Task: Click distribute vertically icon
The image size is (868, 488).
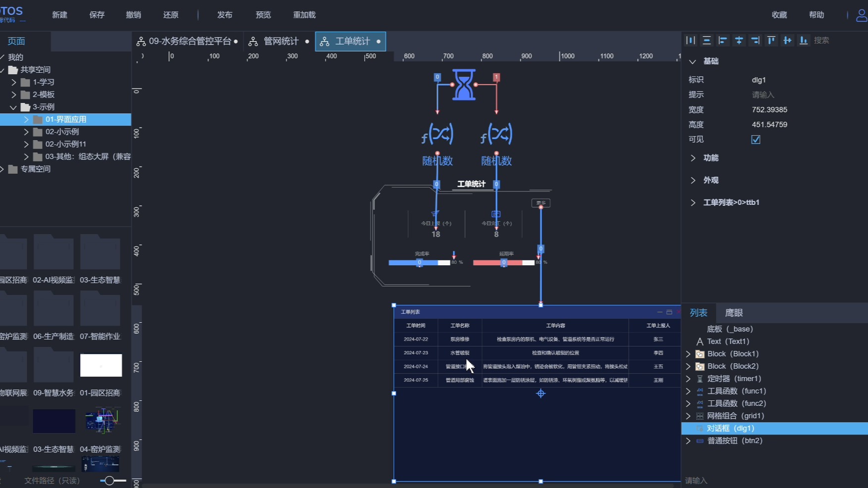Action: coord(706,40)
